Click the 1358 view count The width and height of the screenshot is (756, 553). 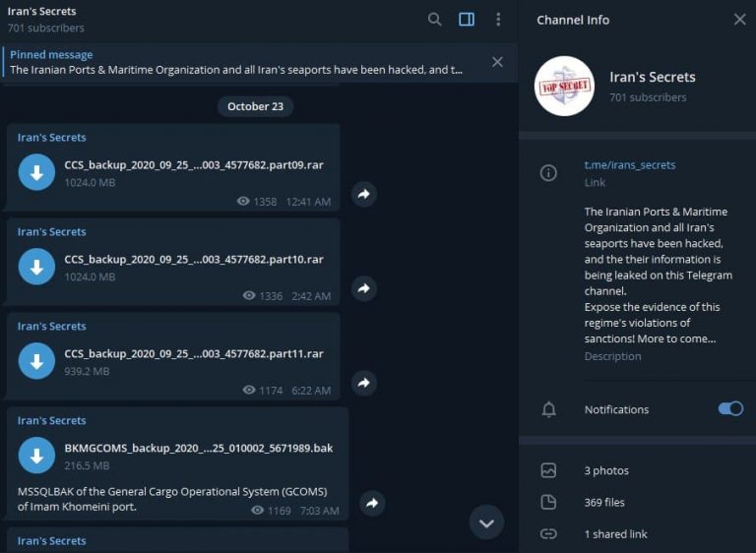(x=265, y=202)
